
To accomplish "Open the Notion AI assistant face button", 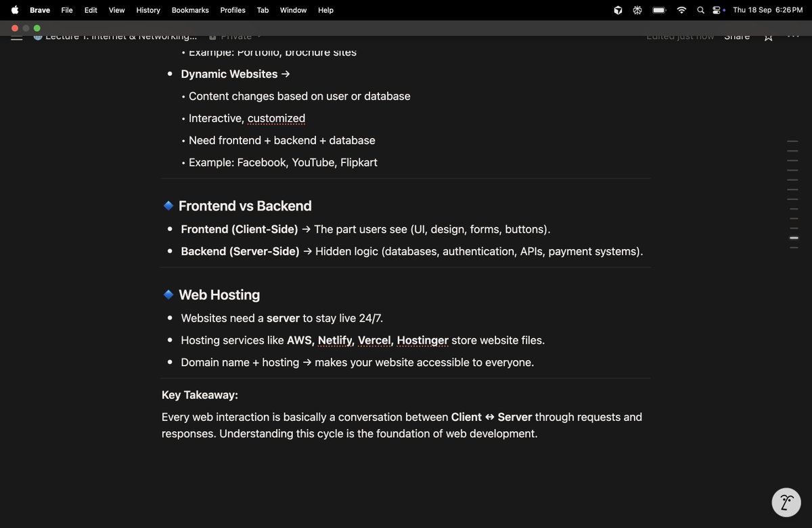I will [x=786, y=502].
